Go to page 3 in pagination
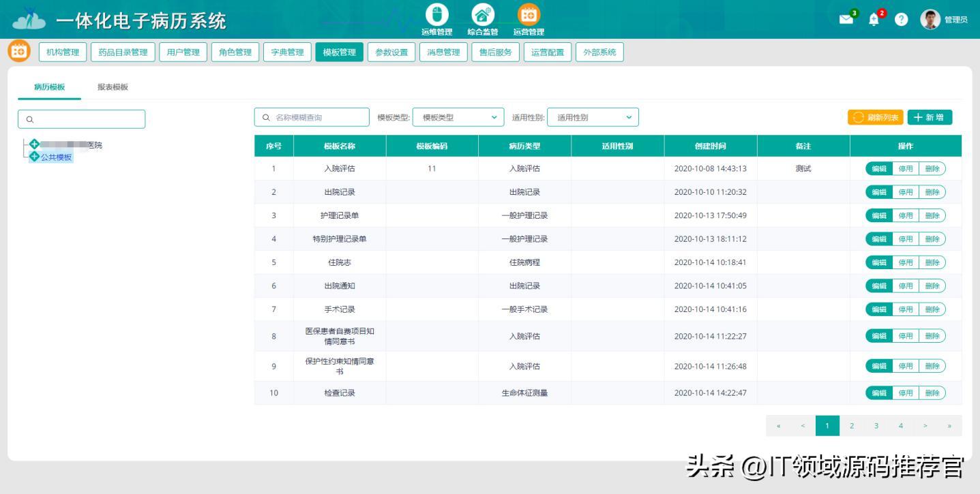980x494 pixels. point(876,425)
